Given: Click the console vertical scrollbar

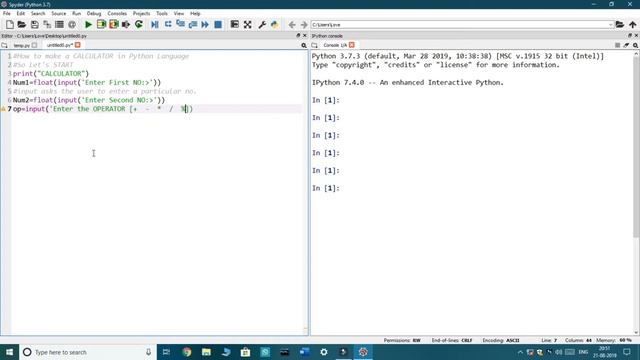Looking at the screenshot, I should coord(636,147).
